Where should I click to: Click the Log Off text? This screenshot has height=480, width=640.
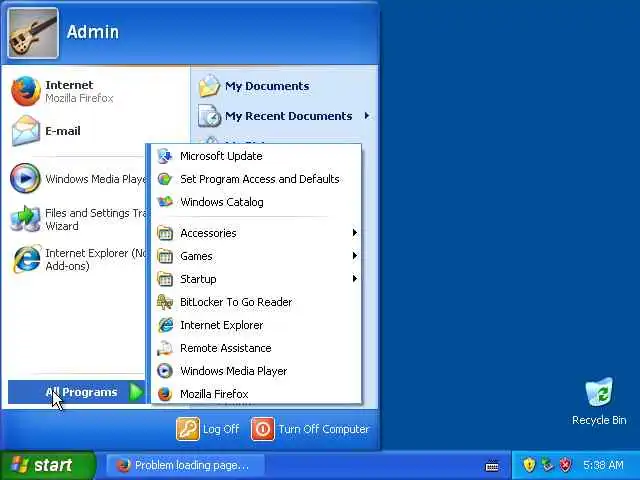pyautogui.click(x=221, y=429)
